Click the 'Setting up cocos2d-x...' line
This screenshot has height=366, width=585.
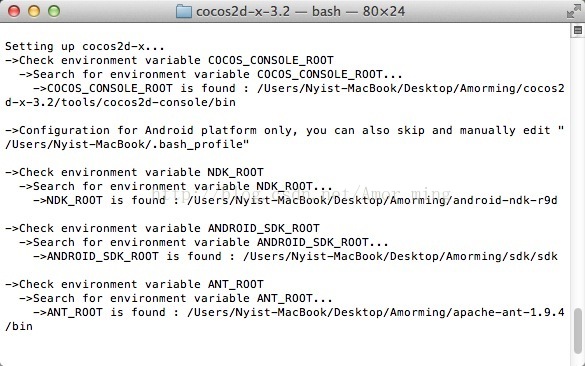pos(85,47)
